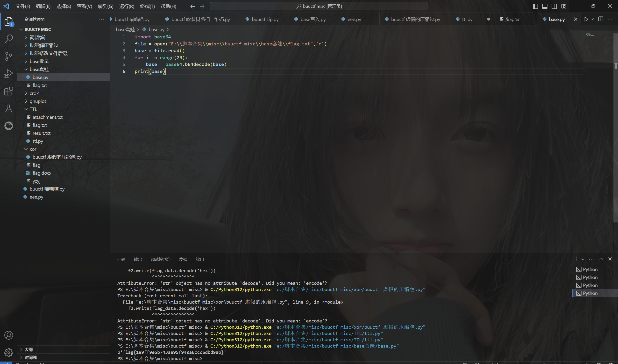Switch to the 输出 panel tab

click(x=138, y=259)
